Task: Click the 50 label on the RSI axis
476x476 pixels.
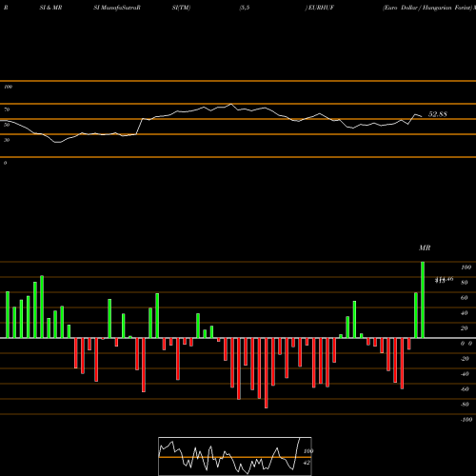Action: click(x=7, y=125)
